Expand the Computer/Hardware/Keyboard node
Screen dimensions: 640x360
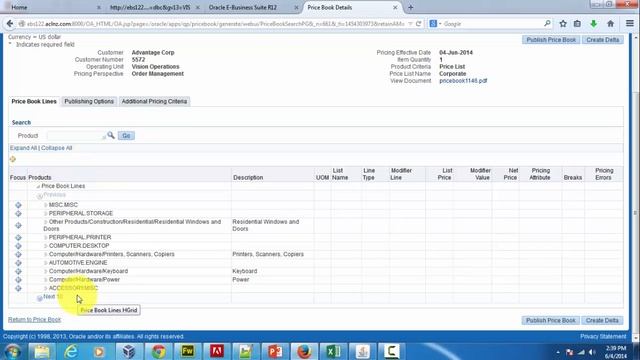46,271
